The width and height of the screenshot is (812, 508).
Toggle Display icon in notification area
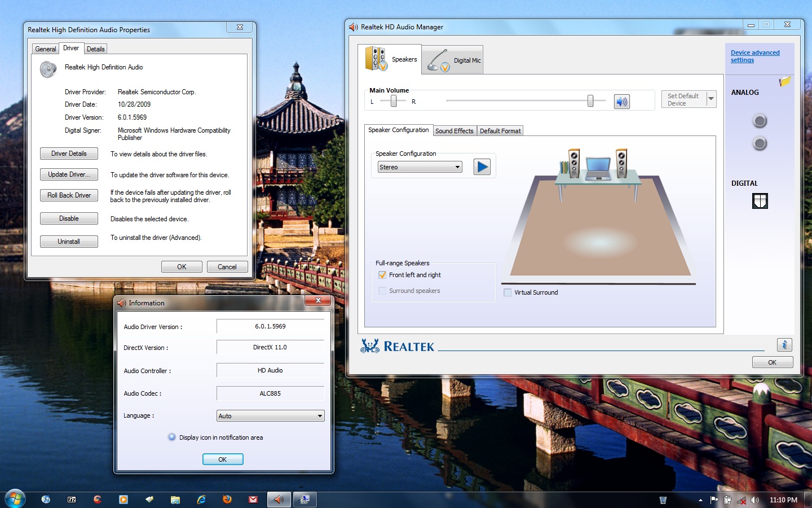[x=172, y=437]
